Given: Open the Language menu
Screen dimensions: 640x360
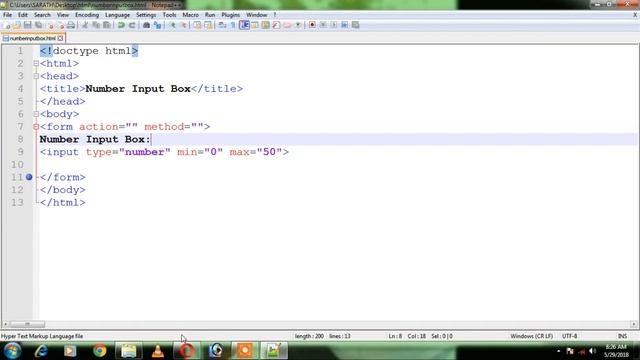Looking at the screenshot, I should (x=117, y=15).
